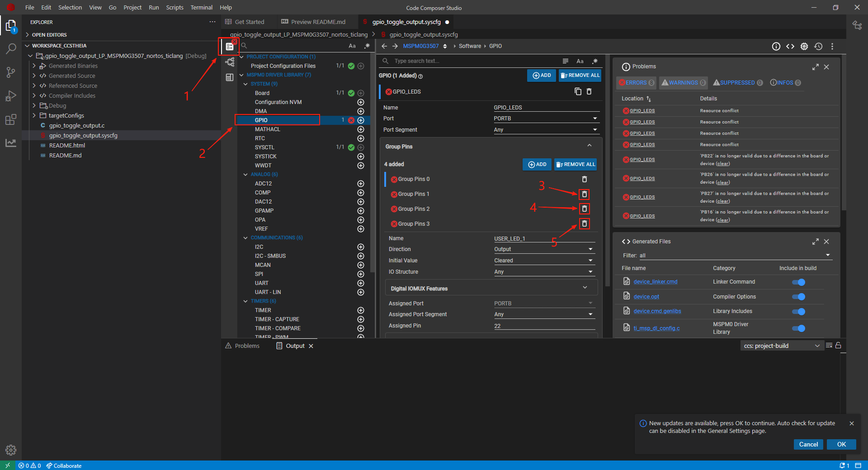Show the SysConfig software modules view icon
Viewport: 868px width, 470px height.
(230, 46)
